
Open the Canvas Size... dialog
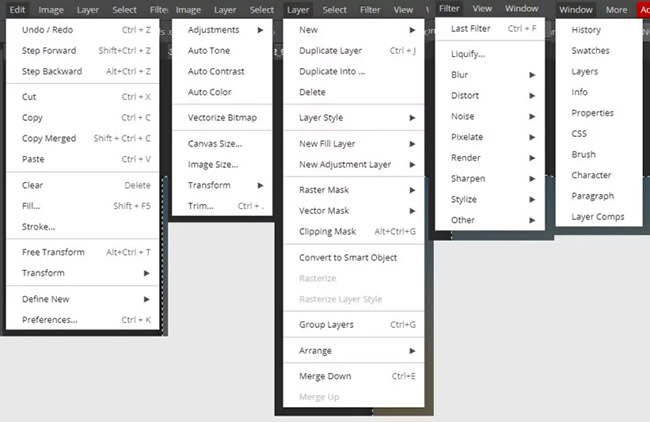(x=214, y=143)
